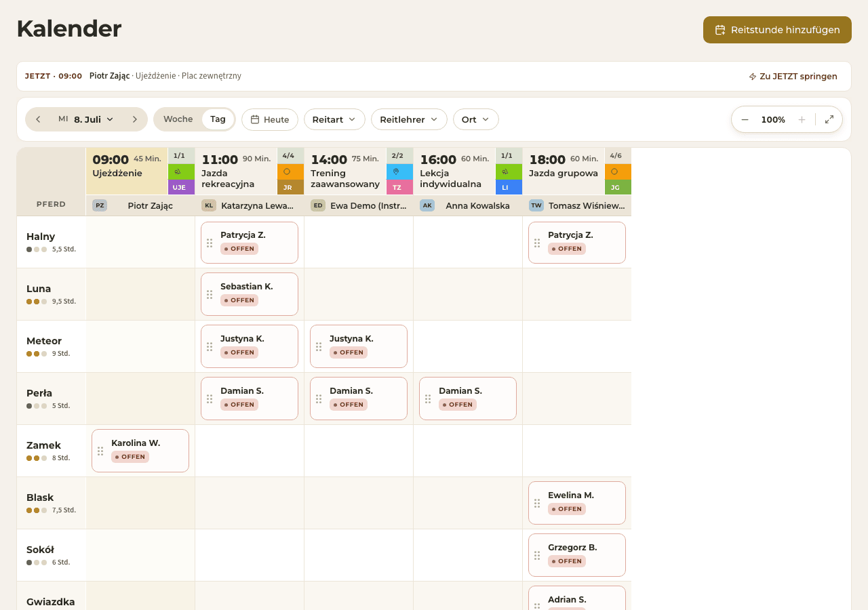Click OFFEN status badge on Ewelina M.
The height and width of the screenshot is (610, 868).
pyautogui.click(x=567, y=509)
